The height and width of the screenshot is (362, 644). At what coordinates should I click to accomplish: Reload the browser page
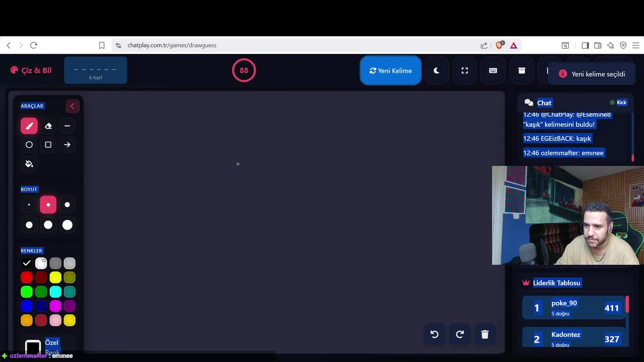[x=34, y=45]
